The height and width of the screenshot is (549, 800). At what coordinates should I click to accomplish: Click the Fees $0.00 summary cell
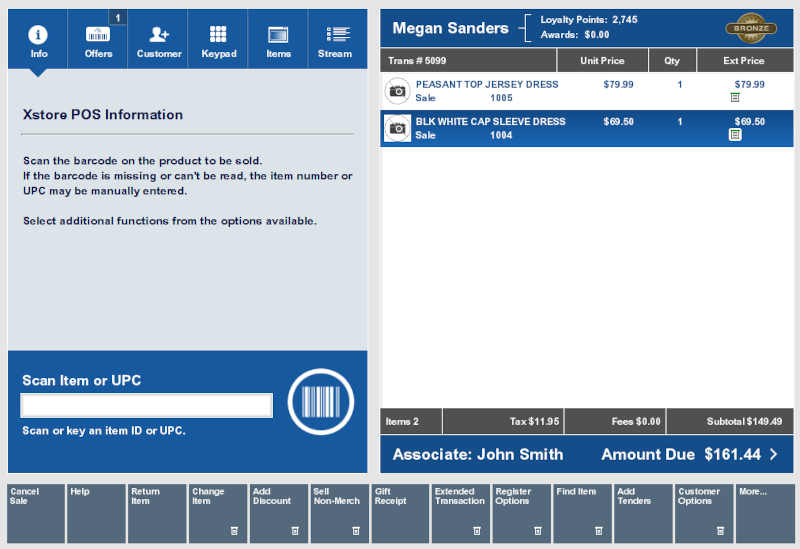click(615, 421)
